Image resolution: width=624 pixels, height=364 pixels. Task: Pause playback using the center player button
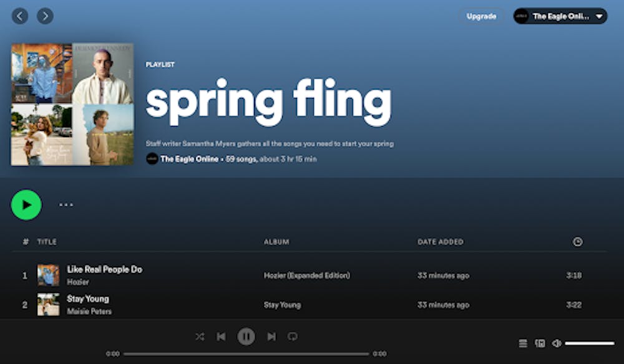tap(246, 337)
